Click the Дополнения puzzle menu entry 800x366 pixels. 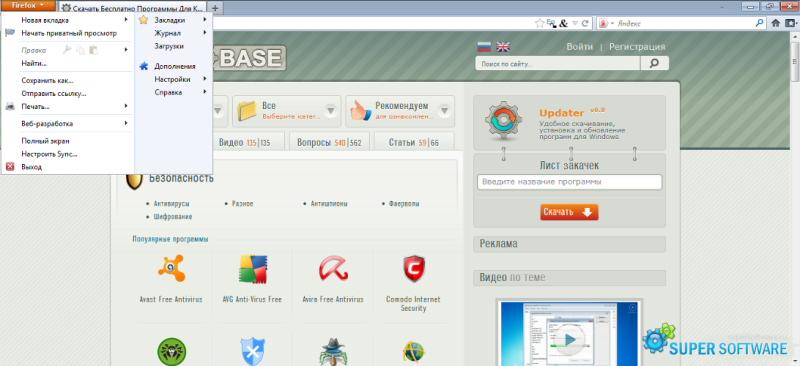173,66
